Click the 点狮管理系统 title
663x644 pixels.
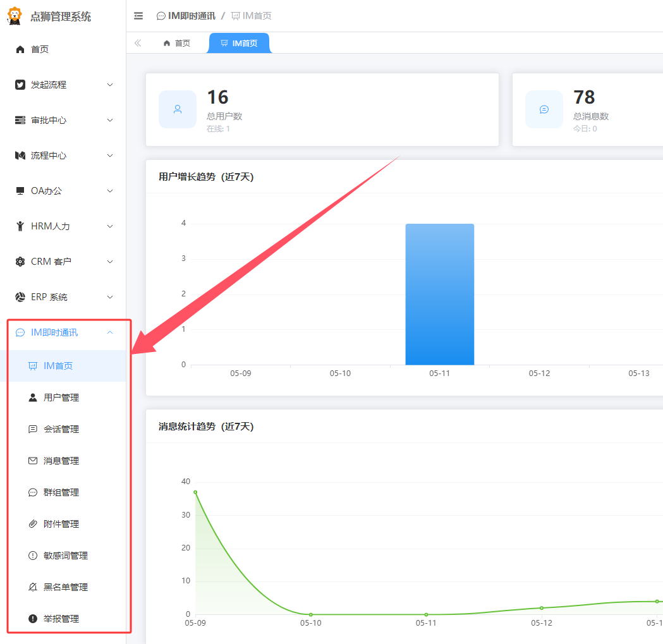61,16
